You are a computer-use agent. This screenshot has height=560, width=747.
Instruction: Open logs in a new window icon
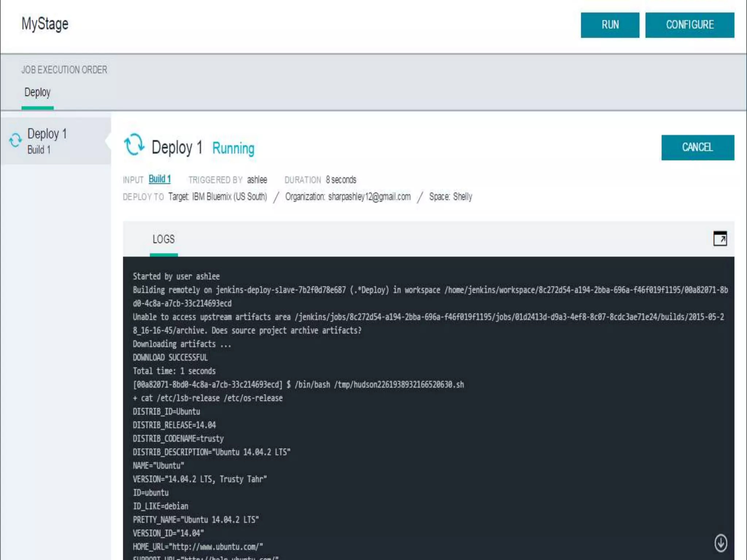(720, 239)
